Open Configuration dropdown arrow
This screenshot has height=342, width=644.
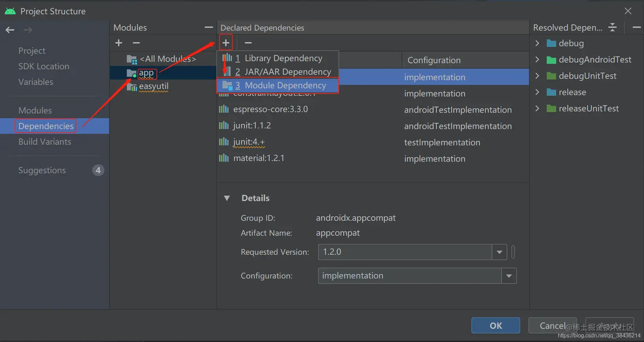coord(509,276)
